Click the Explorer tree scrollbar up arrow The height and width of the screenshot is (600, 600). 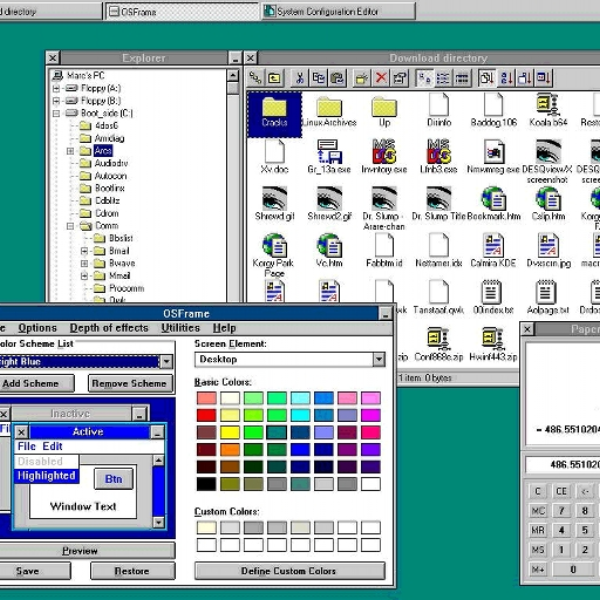(233, 75)
